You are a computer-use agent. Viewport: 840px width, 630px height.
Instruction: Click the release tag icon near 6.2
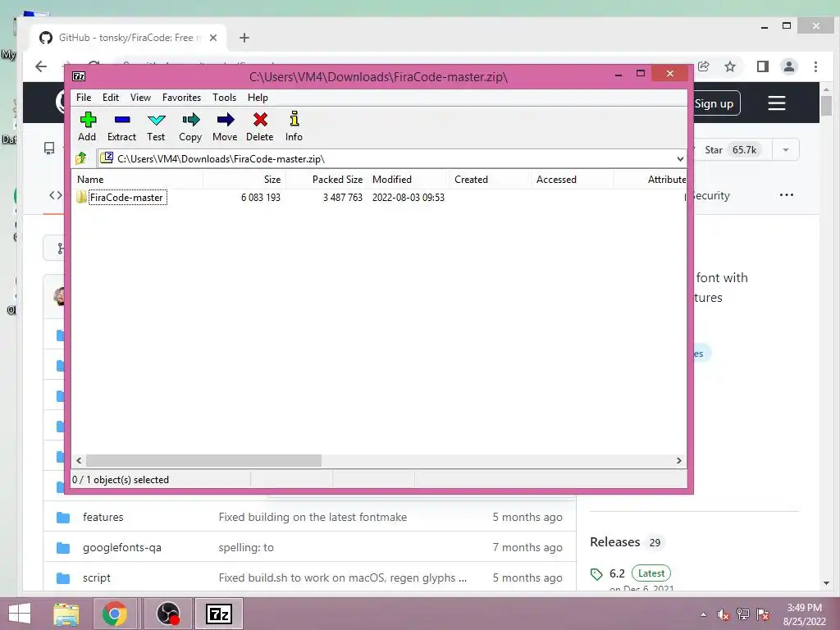coord(596,574)
